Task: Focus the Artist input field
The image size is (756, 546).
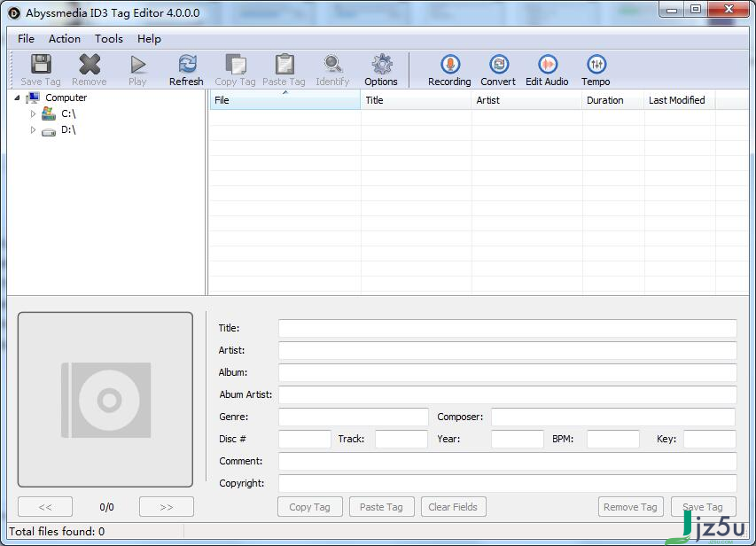Action: 508,350
